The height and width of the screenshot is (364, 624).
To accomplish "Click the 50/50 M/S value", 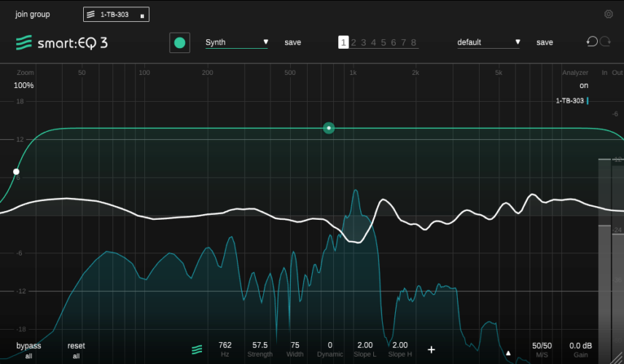I will click(x=542, y=346).
